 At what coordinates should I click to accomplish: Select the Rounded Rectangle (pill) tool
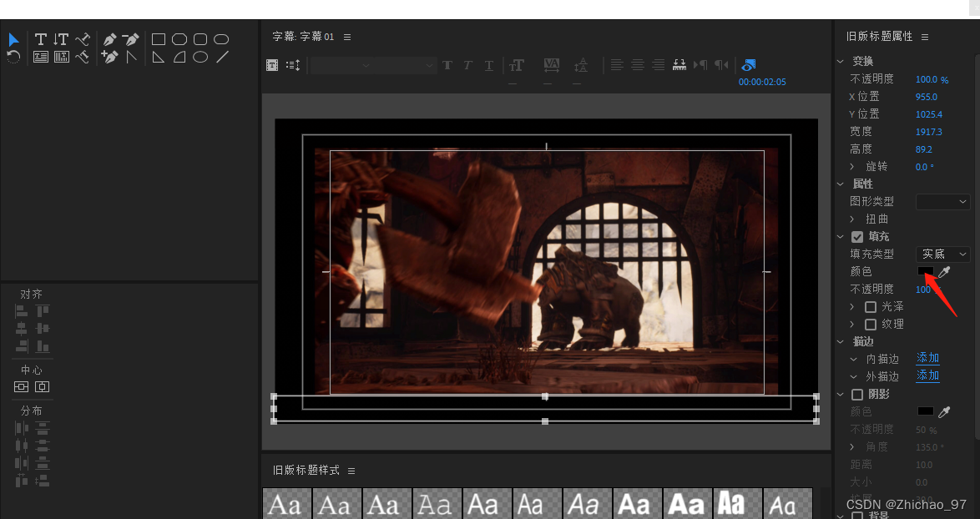pyautogui.click(x=221, y=39)
